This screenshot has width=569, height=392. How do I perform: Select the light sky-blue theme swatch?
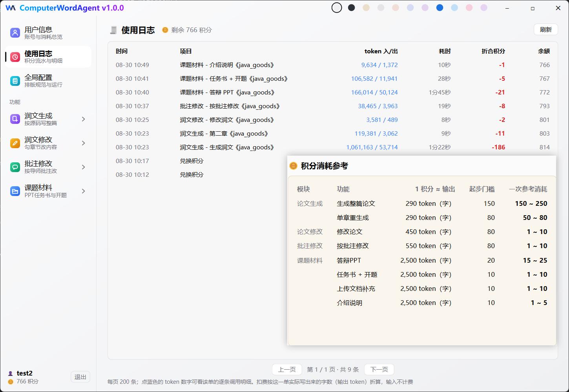point(454,7)
